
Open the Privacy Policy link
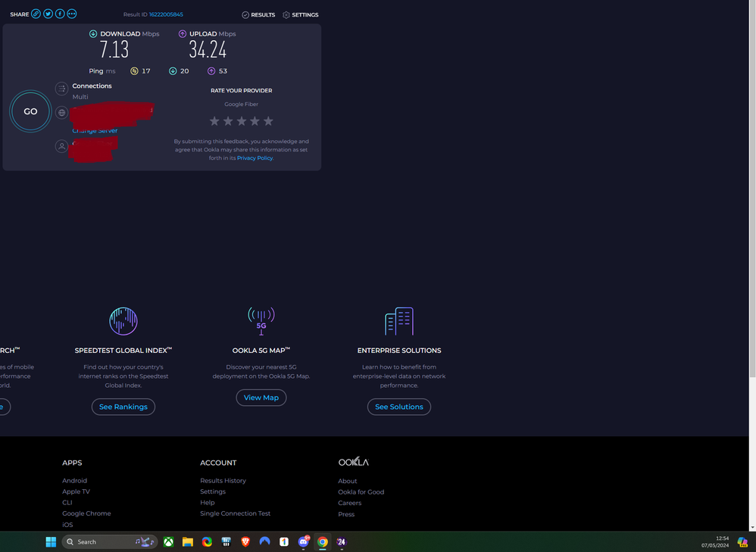click(x=255, y=158)
